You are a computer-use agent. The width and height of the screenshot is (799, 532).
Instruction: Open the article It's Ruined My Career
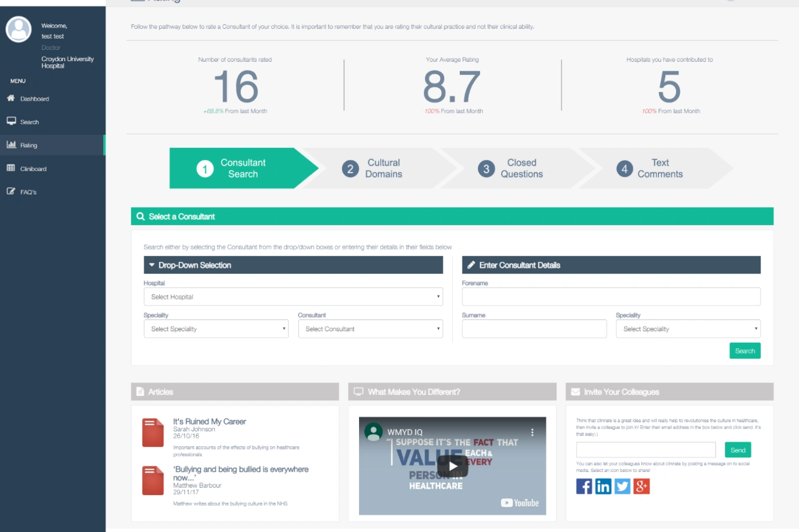pos(209,422)
